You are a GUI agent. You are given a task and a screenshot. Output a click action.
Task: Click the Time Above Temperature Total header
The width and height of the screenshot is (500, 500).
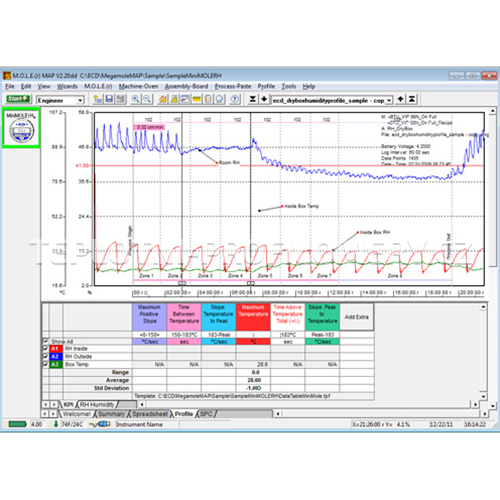pyautogui.click(x=288, y=317)
